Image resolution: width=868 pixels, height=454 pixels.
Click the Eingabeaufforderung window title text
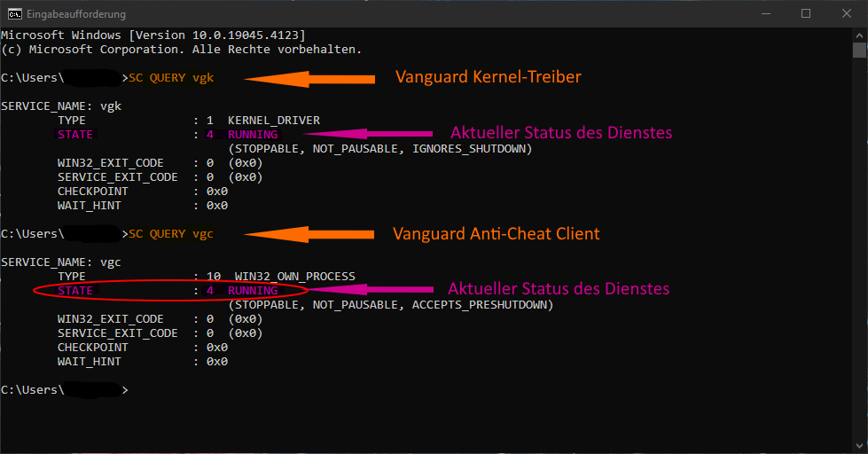tap(76, 14)
